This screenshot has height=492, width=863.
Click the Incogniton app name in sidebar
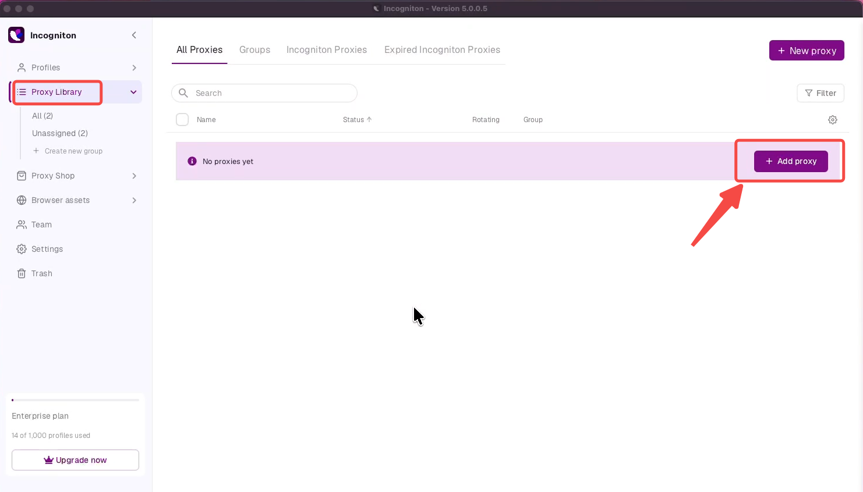pos(53,35)
